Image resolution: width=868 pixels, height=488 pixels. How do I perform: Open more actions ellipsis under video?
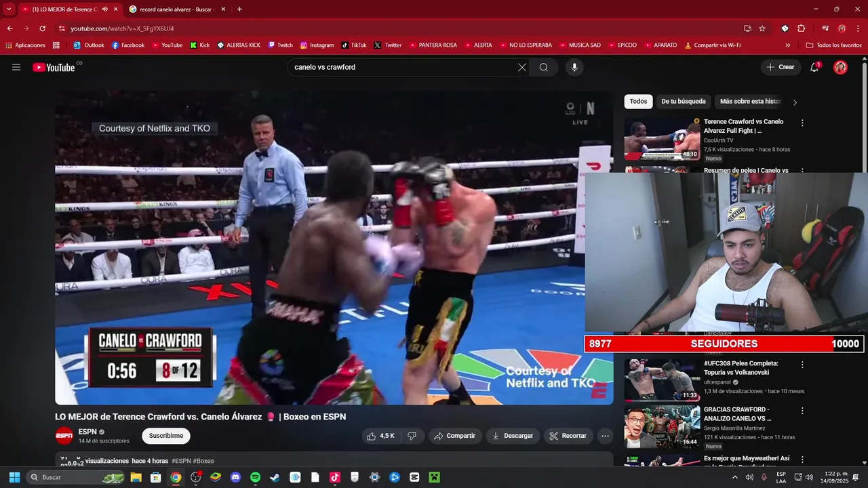(x=606, y=436)
